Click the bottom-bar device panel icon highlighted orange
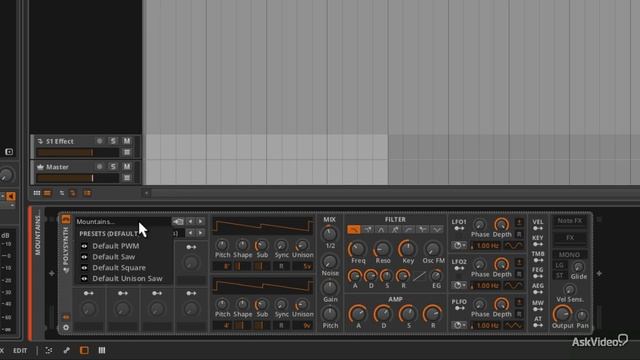 [84, 350]
